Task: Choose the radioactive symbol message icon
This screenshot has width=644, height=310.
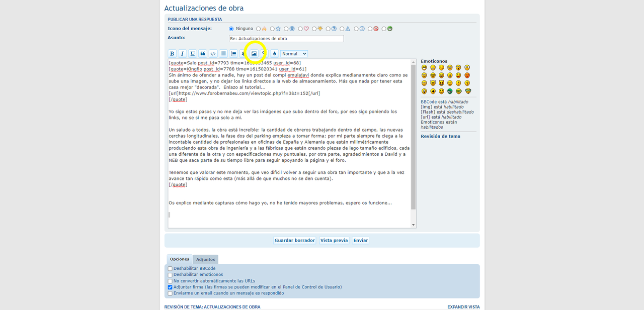Action: [286, 29]
